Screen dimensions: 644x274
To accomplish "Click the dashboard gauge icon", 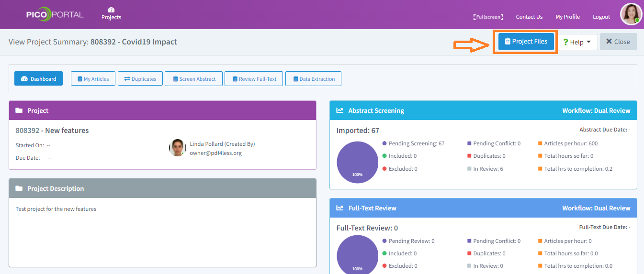I will point(24,79).
